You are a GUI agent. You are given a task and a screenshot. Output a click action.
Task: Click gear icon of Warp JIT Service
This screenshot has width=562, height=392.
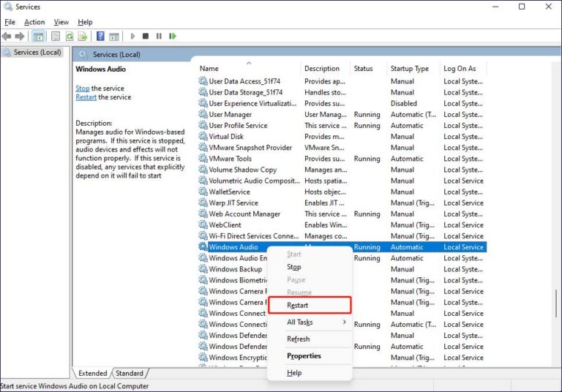pyautogui.click(x=203, y=203)
